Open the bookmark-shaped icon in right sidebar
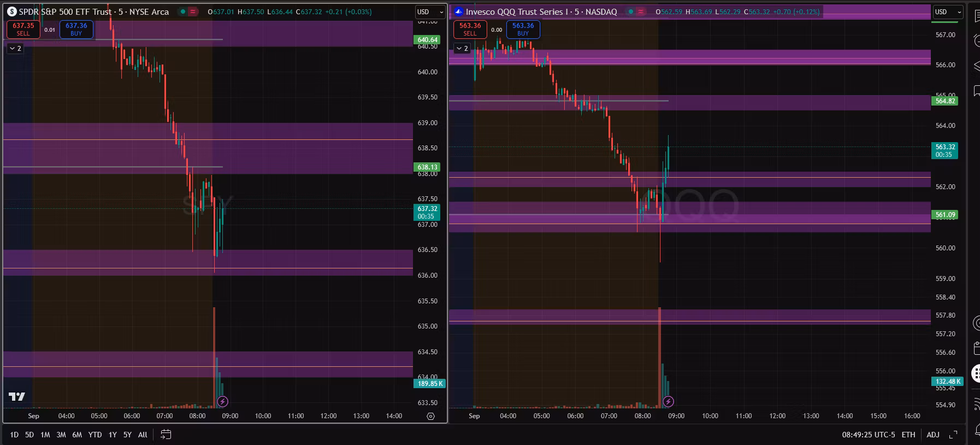 [x=977, y=90]
